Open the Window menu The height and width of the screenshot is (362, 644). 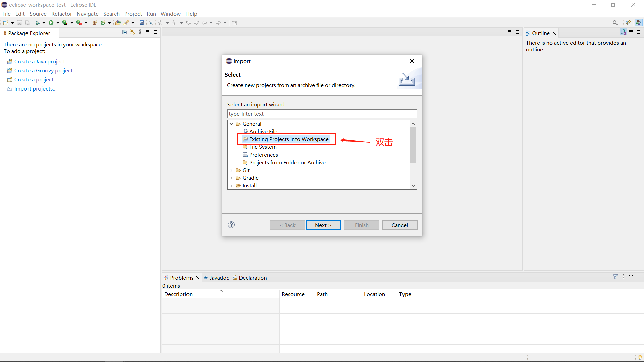[x=170, y=14]
